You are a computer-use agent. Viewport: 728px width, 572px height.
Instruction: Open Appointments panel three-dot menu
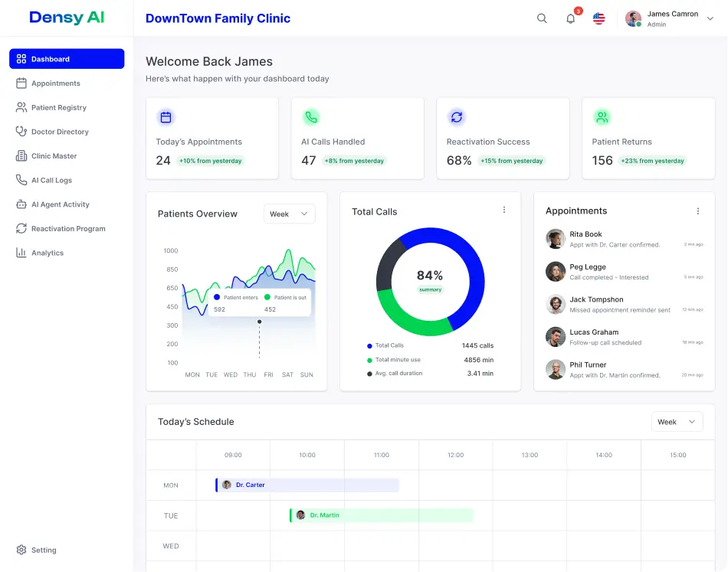698,211
